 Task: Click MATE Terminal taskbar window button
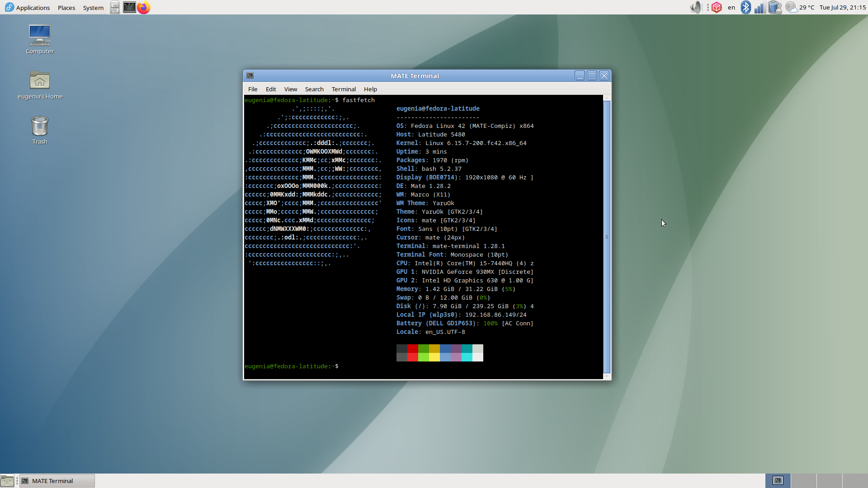coord(57,481)
